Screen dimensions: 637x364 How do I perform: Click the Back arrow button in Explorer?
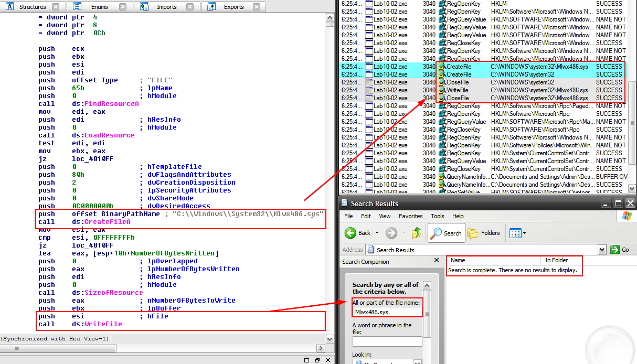tap(358, 233)
